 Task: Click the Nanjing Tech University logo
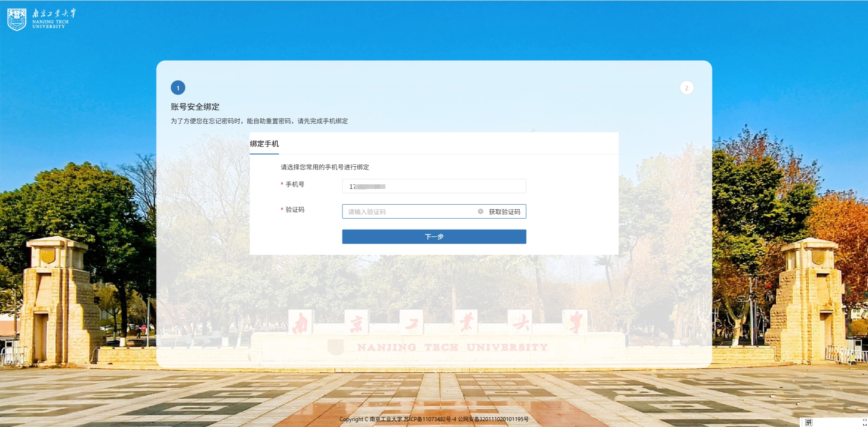42,19
